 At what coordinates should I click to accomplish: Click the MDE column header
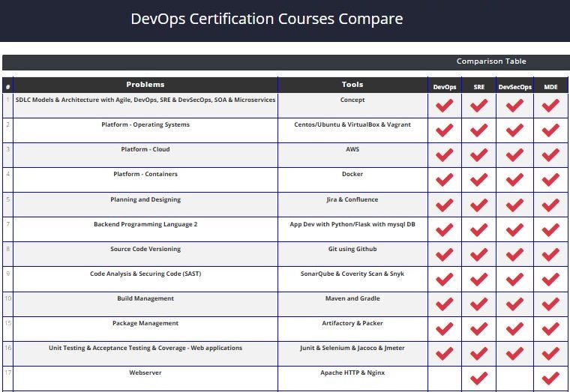(550, 87)
